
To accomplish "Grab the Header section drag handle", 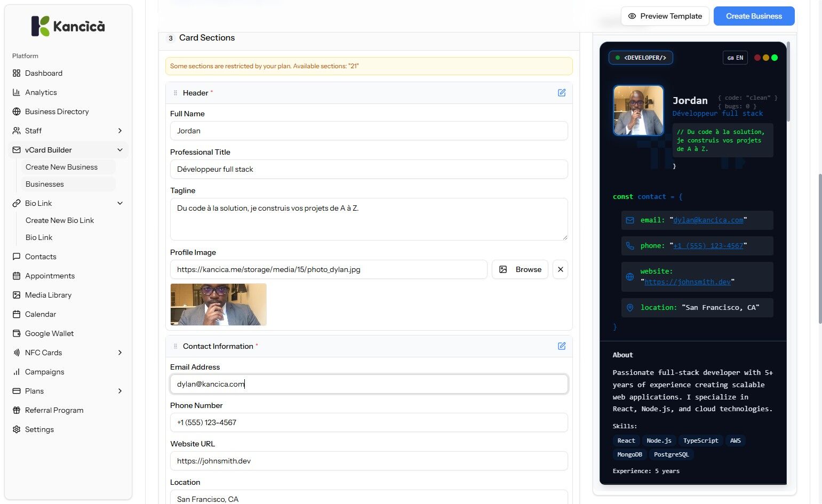I will click(175, 93).
